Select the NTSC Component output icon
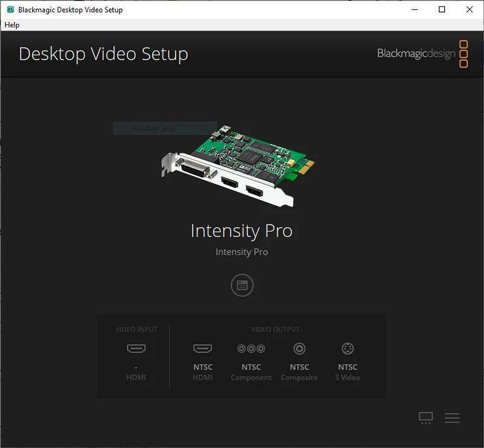 pyautogui.click(x=251, y=348)
